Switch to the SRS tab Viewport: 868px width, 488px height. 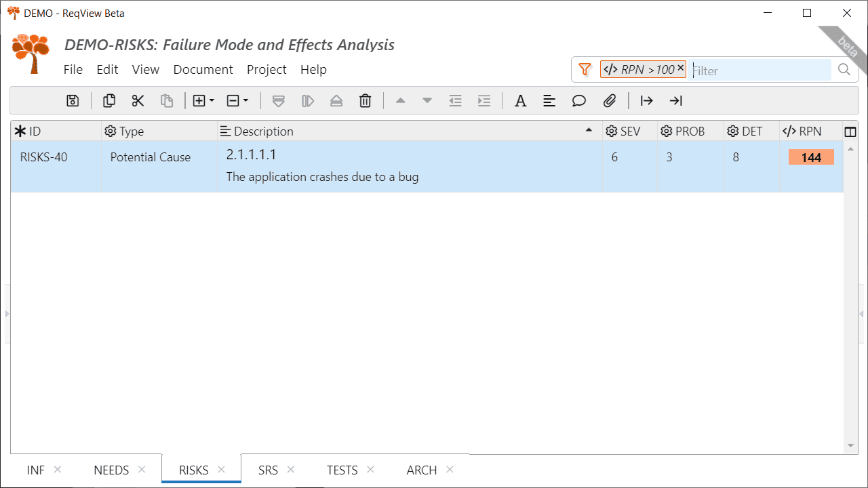pyautogui.click(x=269, y=470)
